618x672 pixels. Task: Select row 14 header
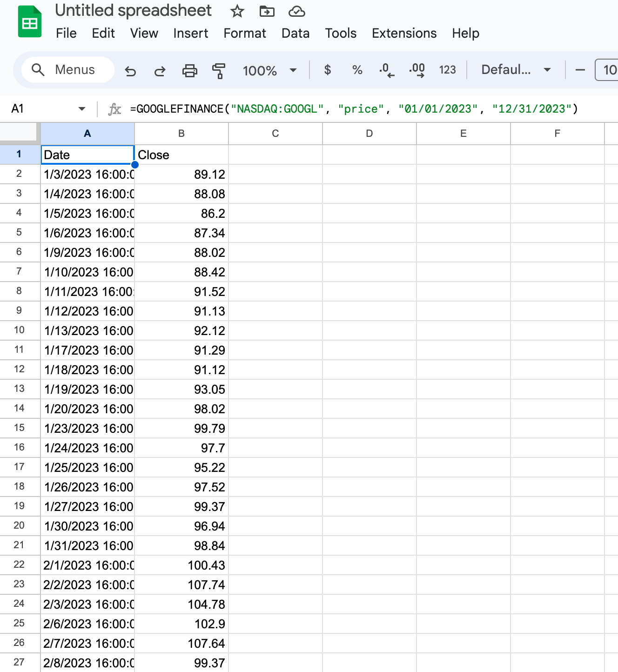coord(20,409)
